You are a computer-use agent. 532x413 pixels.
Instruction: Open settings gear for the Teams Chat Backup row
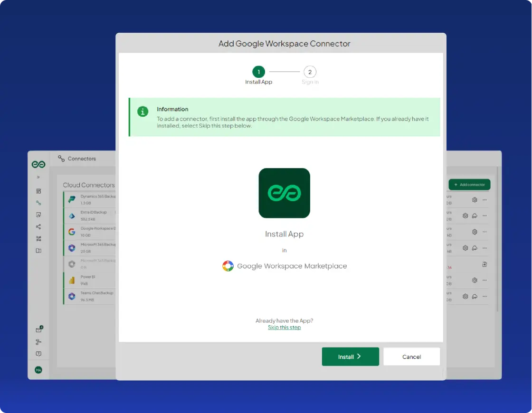point(465,296)
